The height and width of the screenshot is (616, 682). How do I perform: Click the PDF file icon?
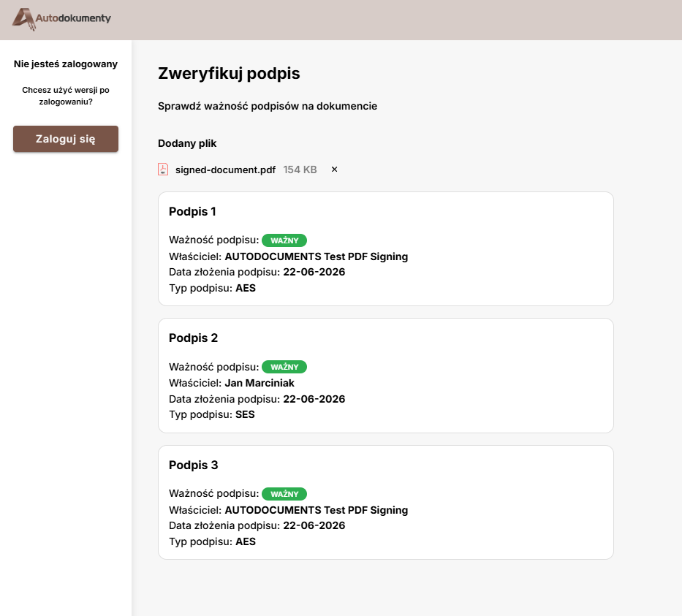(x=163, y=169)
